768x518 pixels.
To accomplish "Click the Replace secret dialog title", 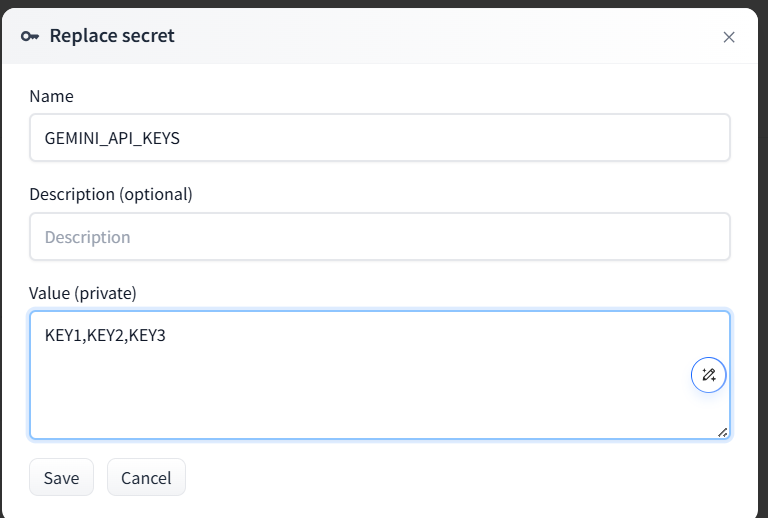I will coord(112,36).
